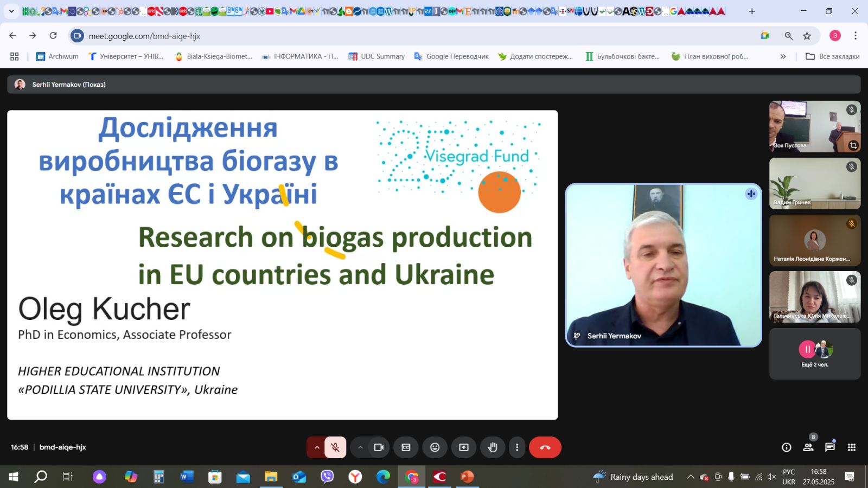The height and width of the screenshot is (488, 868).
Task: Open the activities grid icon
Action: 852,447
